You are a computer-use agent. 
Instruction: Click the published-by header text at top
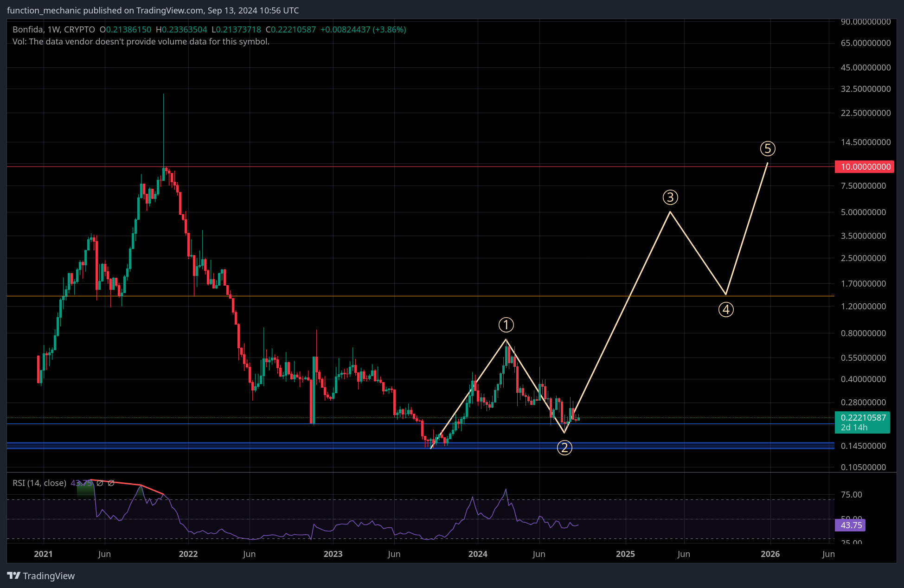[x=153, y=11]
